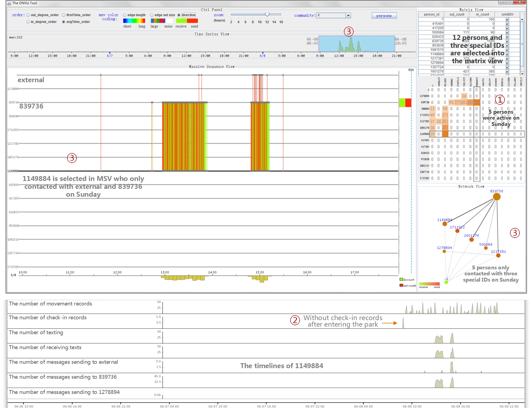The height and width of the screenshot is (408, 532).
Task: Uncheck isInMSV for person 417205
Action: click(x=507, y=28)
